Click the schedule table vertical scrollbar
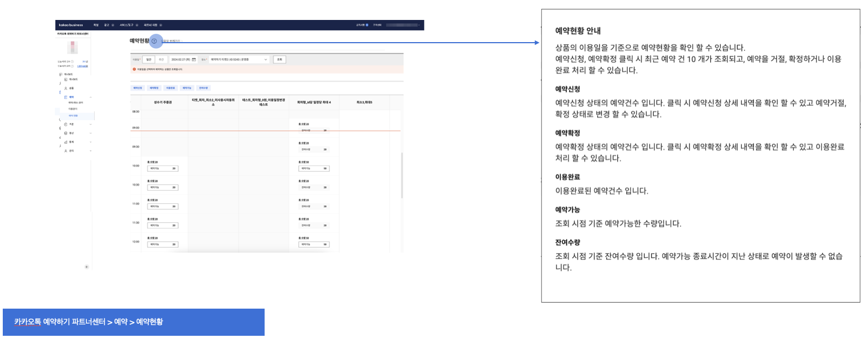Screen dimensions: 868x338 (402, 177)
